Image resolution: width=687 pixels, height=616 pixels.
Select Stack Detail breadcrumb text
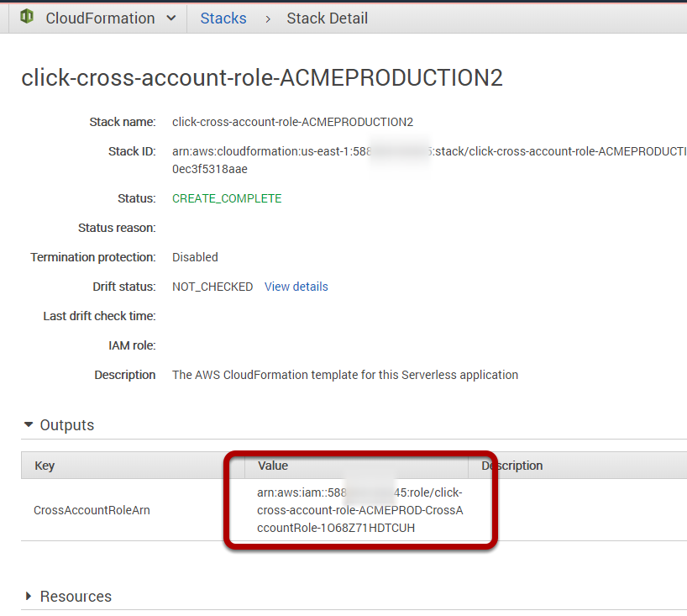click(327, 18)
